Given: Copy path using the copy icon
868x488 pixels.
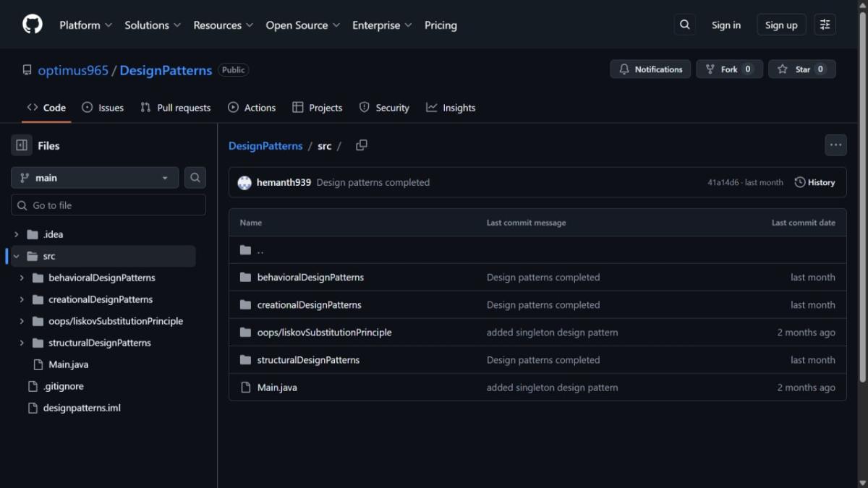Looking at the screenshot, I should (362, 145).
